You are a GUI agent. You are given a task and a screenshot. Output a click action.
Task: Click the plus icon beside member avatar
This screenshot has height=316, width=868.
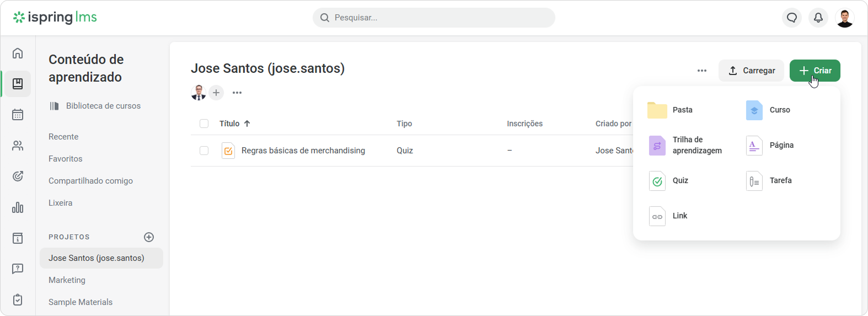tap(216, 93)
